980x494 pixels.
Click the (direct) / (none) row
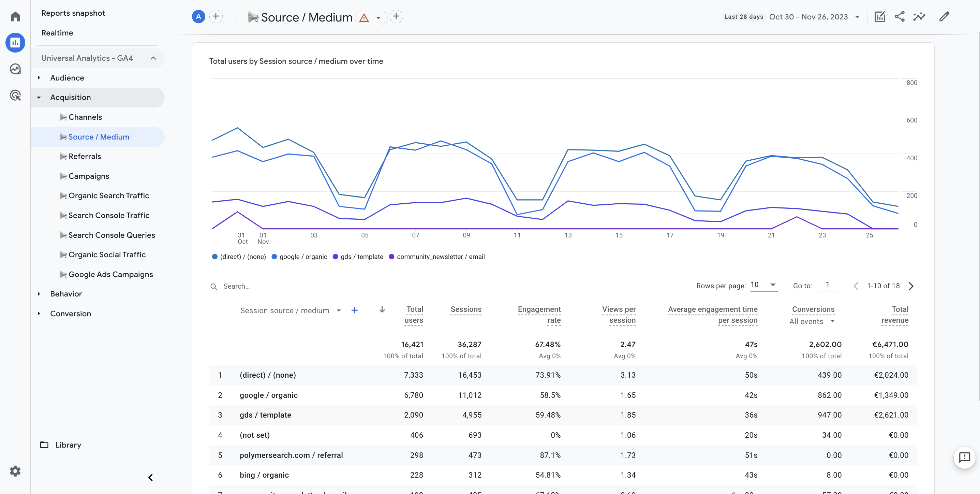[563, 375]
